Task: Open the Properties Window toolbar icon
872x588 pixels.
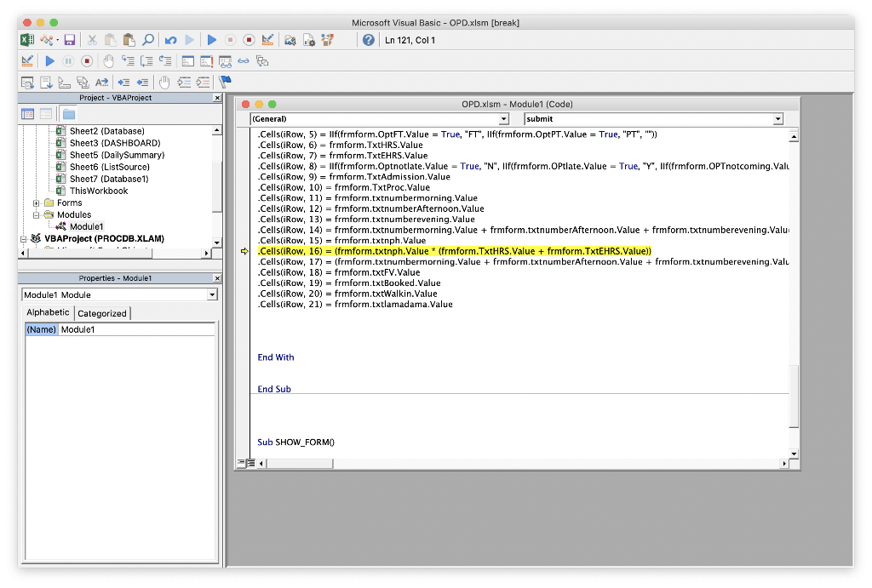Action: click(308, 40)
